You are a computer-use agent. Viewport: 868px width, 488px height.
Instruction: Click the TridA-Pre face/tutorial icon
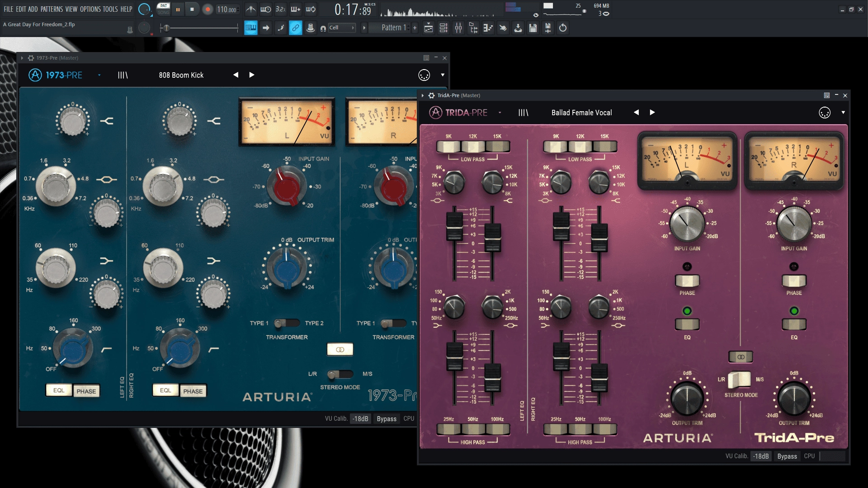(x=825, y=113)
